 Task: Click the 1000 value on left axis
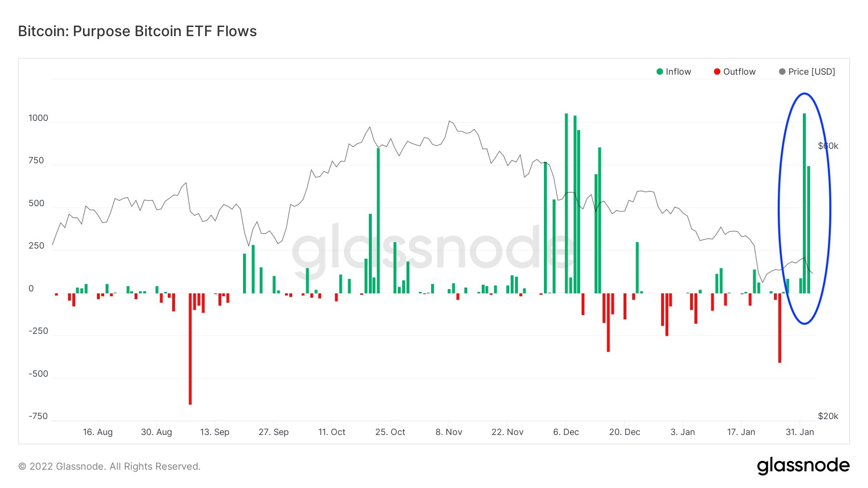[x=39, y=119]
